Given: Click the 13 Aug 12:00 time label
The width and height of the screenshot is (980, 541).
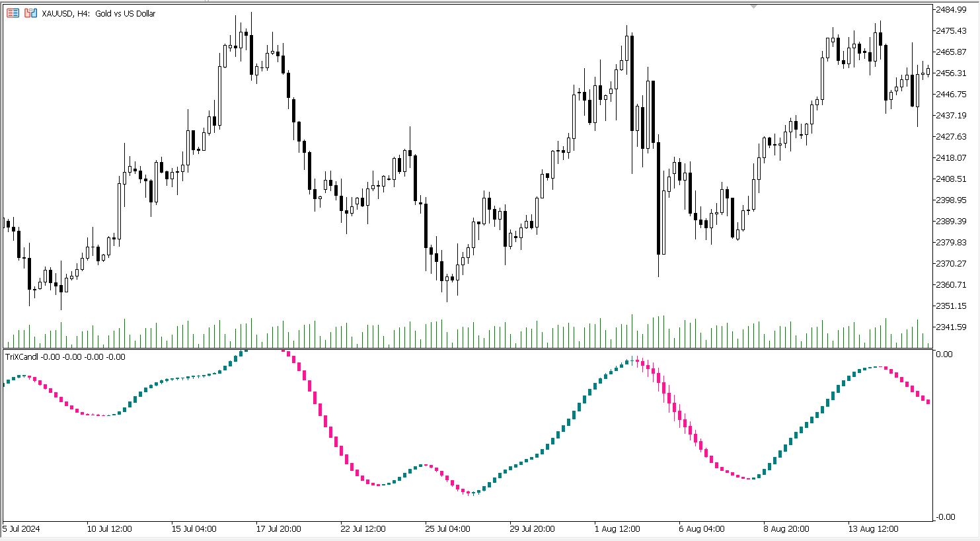Looking at the screenshot, I should tap(873, 529).
